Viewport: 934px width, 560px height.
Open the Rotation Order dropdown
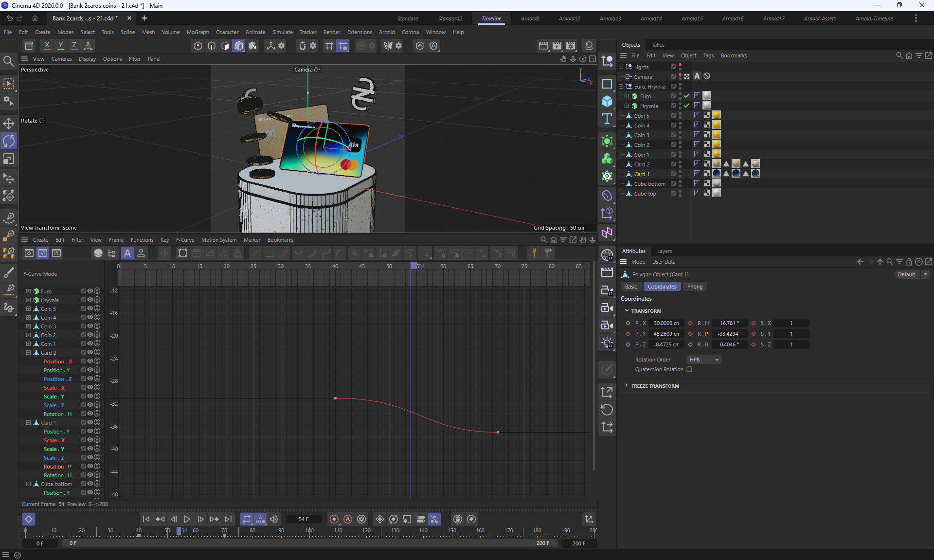(704, 360)
